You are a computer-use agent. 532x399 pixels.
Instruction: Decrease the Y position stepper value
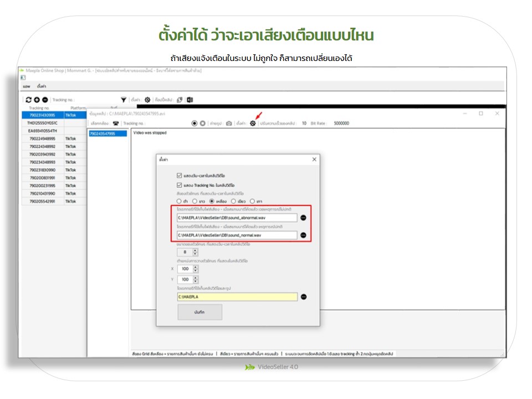point(195,282)
